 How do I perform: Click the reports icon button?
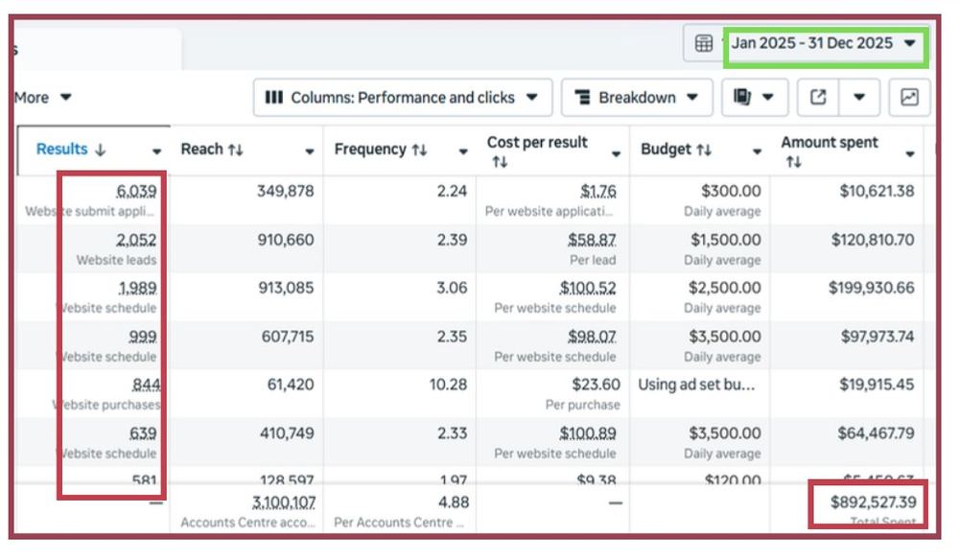(x=755, y=97)
